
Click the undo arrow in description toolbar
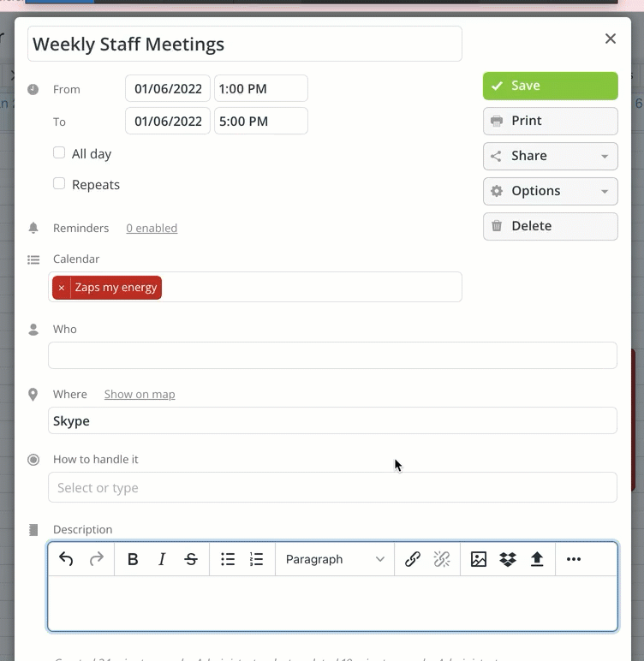[66, 559]
